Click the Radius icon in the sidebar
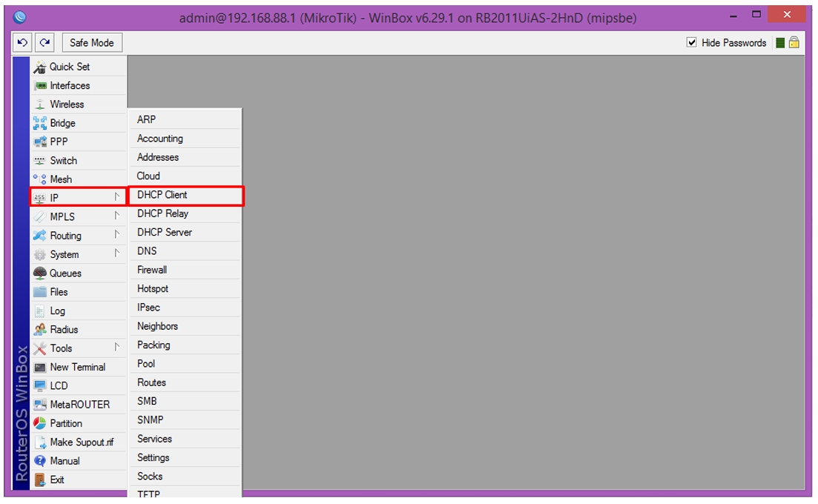Screen dimensions: 818x504 [x=39, y=329]
